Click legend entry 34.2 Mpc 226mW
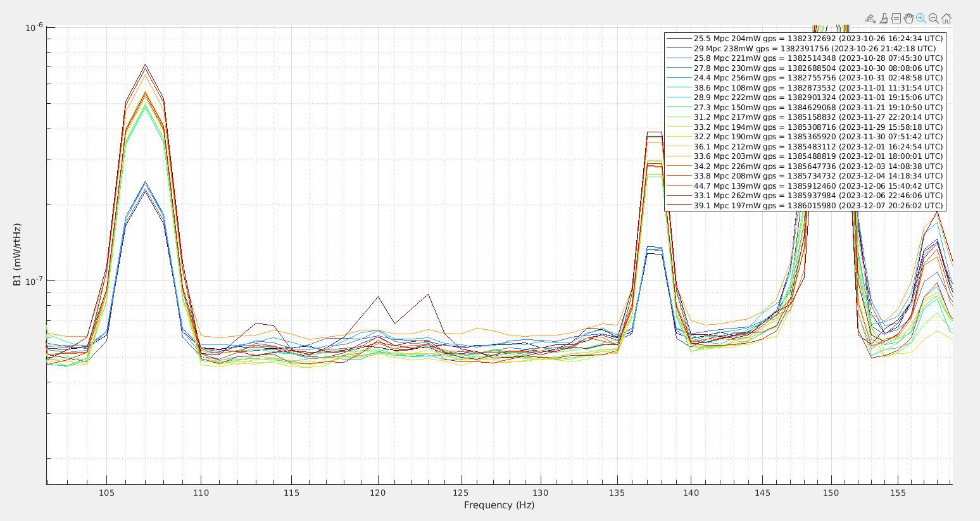 coord(805,166)
